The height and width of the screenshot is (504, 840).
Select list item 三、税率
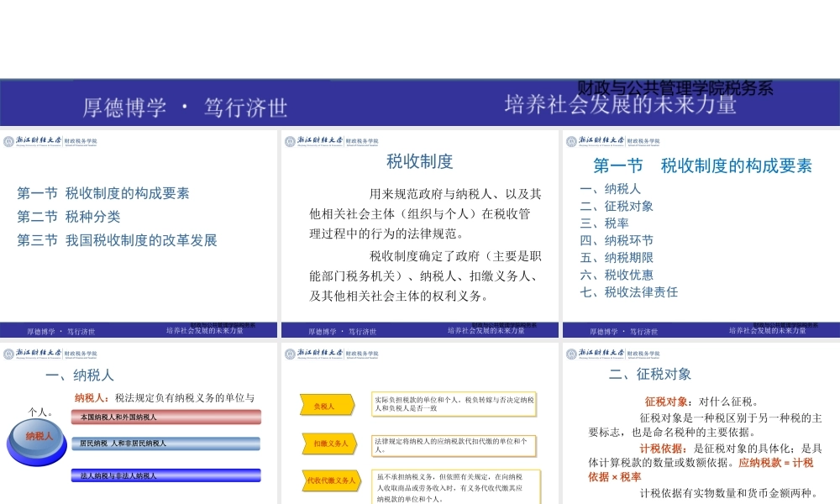[x=604, y=223]
